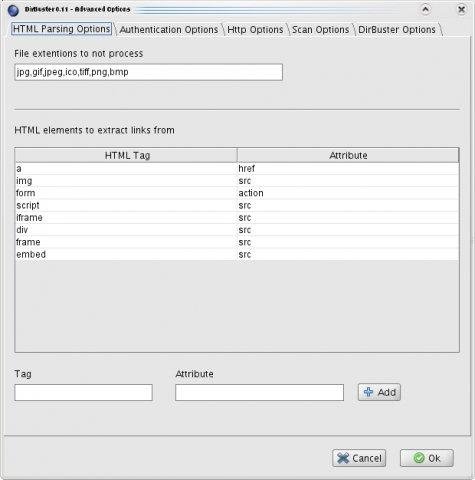Click the DirBuster globe icon in title bar
This screenshot has width=475, height=480.
click(13, 10)
